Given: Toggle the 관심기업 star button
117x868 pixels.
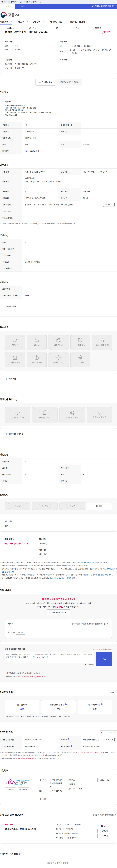Looking at the screenshot, I should (x=11, y=789).
